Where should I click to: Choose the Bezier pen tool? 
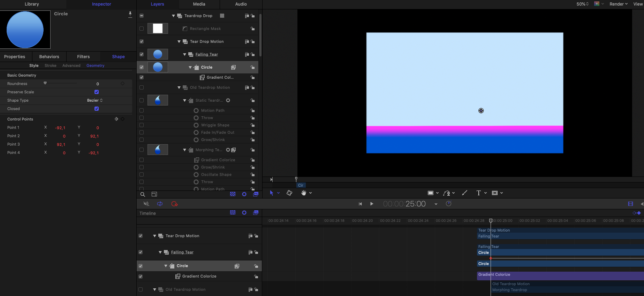[x=447, y=193]
